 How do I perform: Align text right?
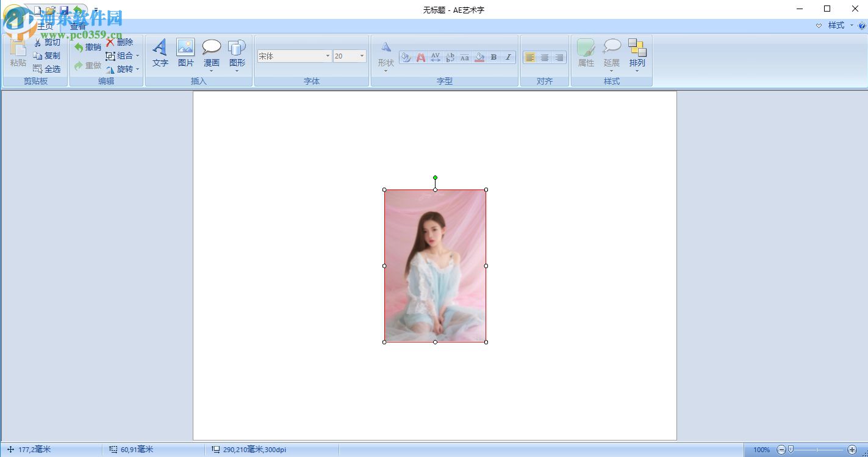click(x=559, y=57)
